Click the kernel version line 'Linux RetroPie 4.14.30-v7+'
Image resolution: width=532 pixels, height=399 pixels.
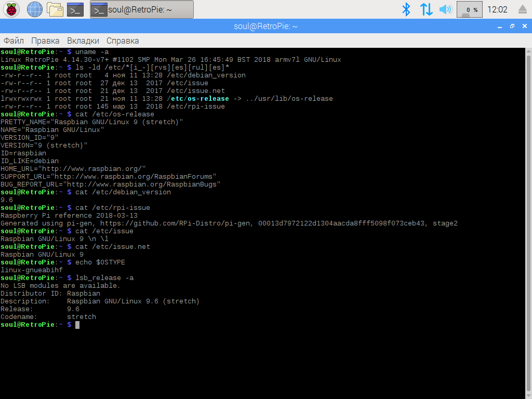[171, 60]
